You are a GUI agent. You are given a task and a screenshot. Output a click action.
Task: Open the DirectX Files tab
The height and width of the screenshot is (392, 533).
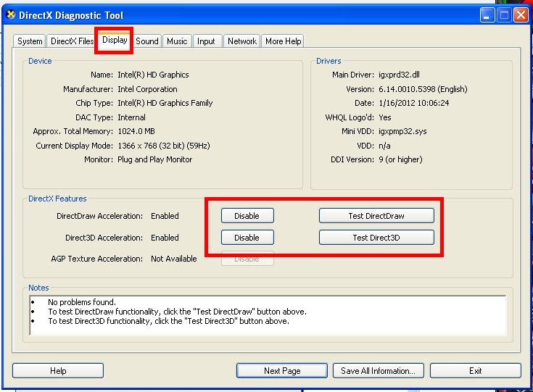click(72, 41)
